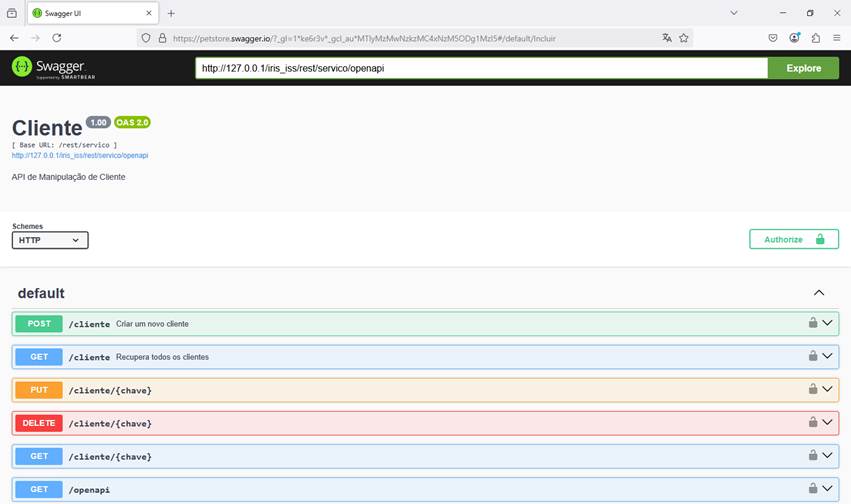Bookmark this page with the star icon
The height and width of the screenshot is (504, 851).
click(x=684, y=38)
